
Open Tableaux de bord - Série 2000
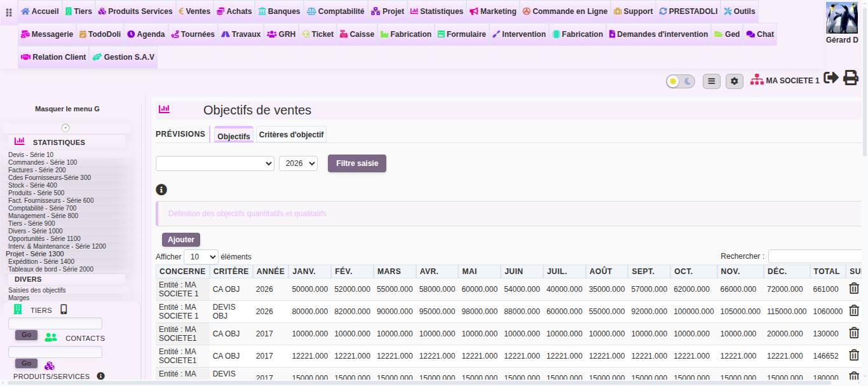coord(51,269)
